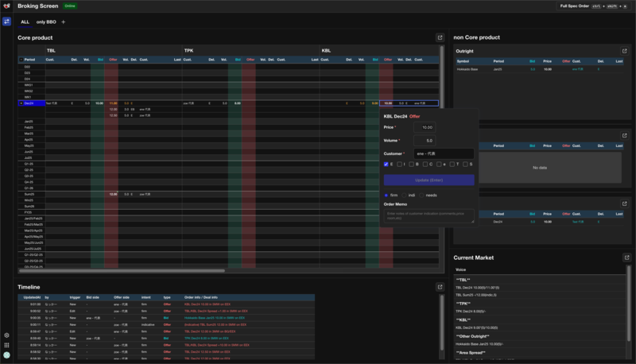Click the Update (Enter) button

pos(429,180)
